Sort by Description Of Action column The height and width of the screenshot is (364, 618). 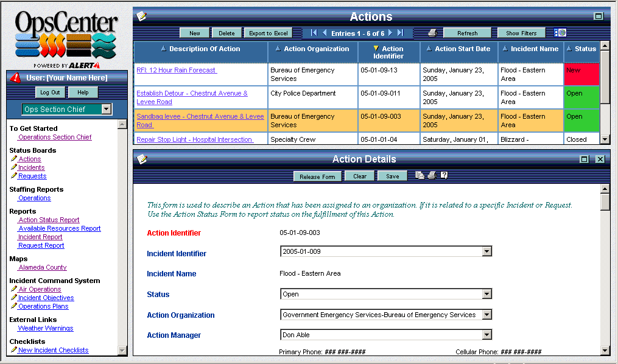tap(163, 49)
